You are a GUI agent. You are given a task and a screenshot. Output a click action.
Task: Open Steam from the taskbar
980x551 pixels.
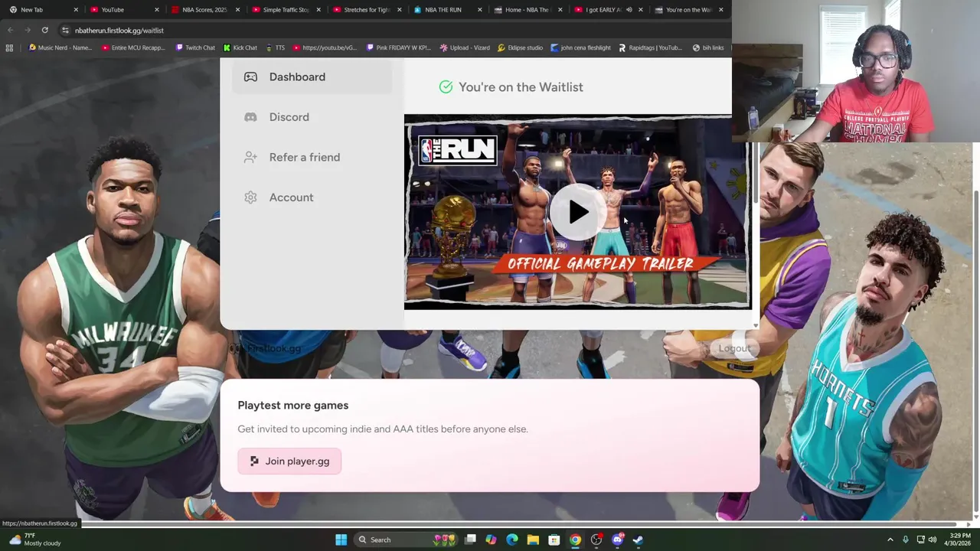[638, 540]
